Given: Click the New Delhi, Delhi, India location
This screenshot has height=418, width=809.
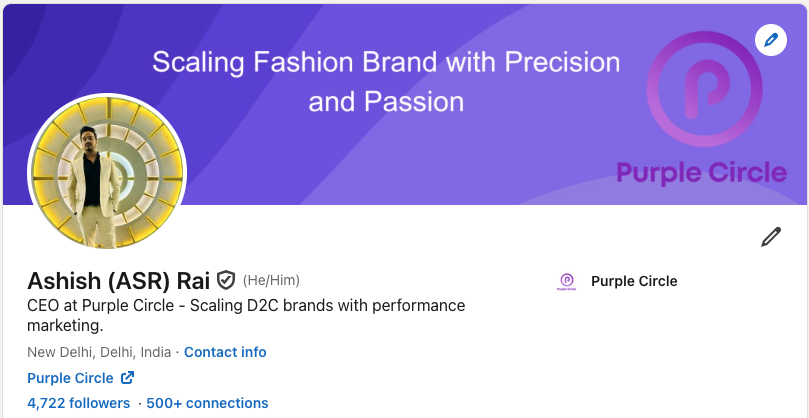Looking at the screenshot, I should 99,352.
